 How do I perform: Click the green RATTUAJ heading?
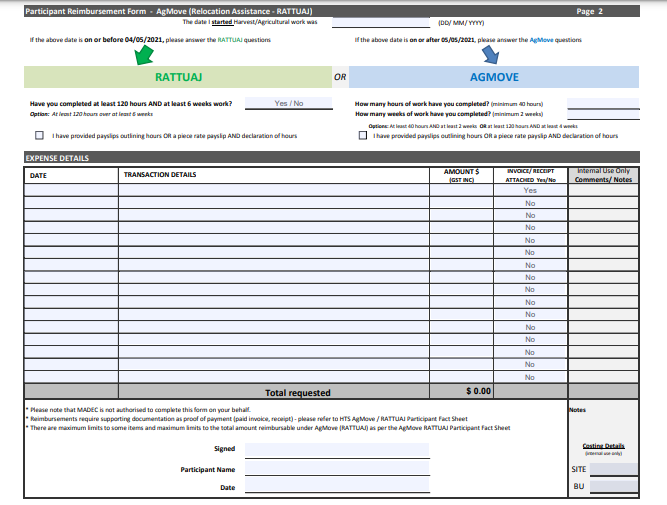pyautogui.click(x=178, y=77)
